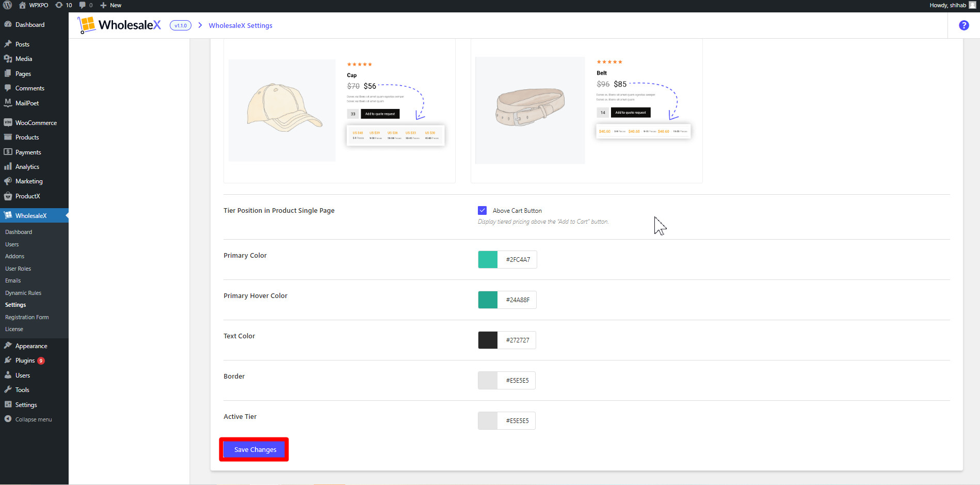Viewport: 980px width, 485px height.
Task: Open the License submenu item
Action: tap(14, 329)
